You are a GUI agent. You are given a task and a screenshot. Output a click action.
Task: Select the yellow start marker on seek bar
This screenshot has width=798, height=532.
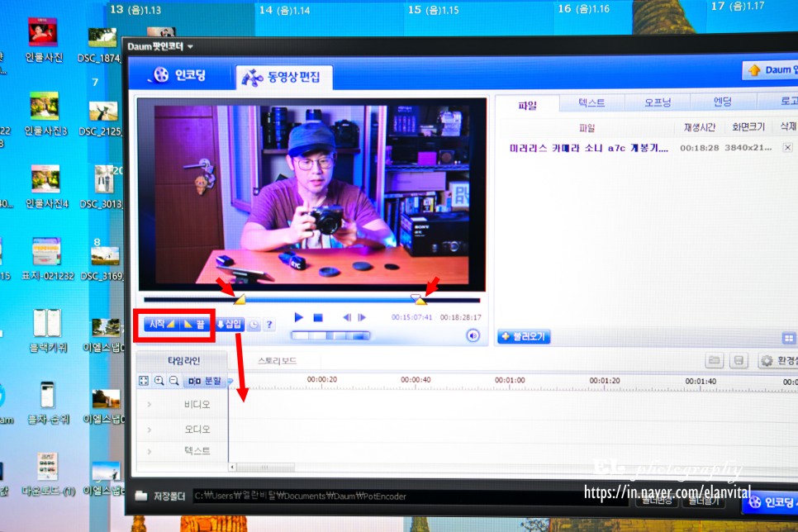click(240, 299)
